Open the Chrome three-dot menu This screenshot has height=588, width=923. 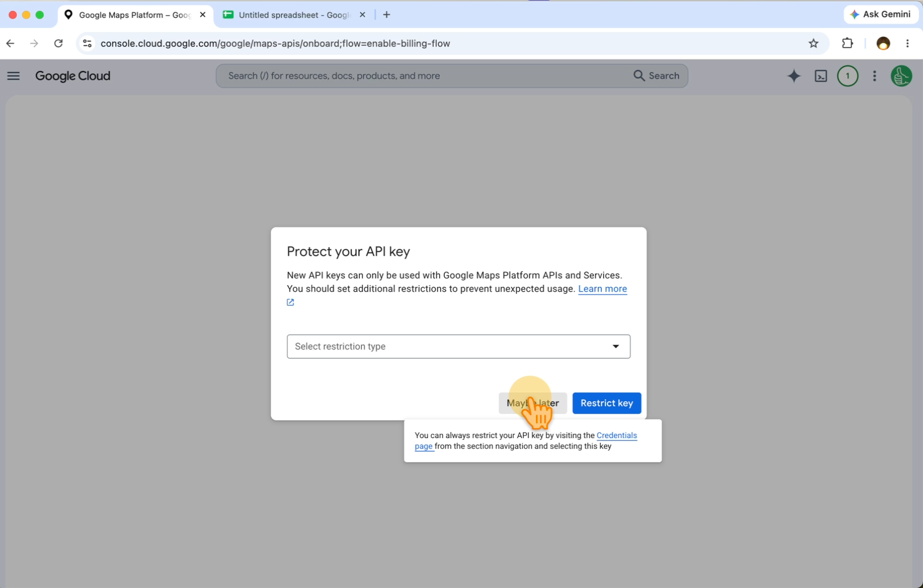(x=907, y=43)
